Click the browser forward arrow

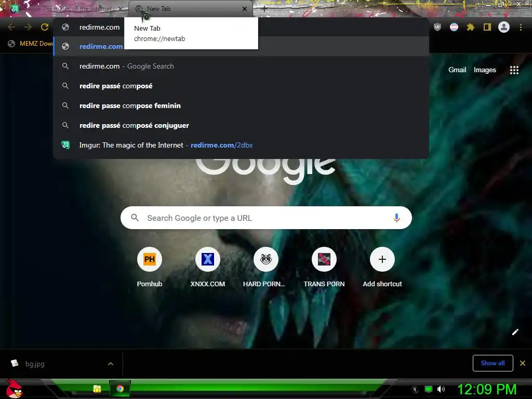(28, 27)
